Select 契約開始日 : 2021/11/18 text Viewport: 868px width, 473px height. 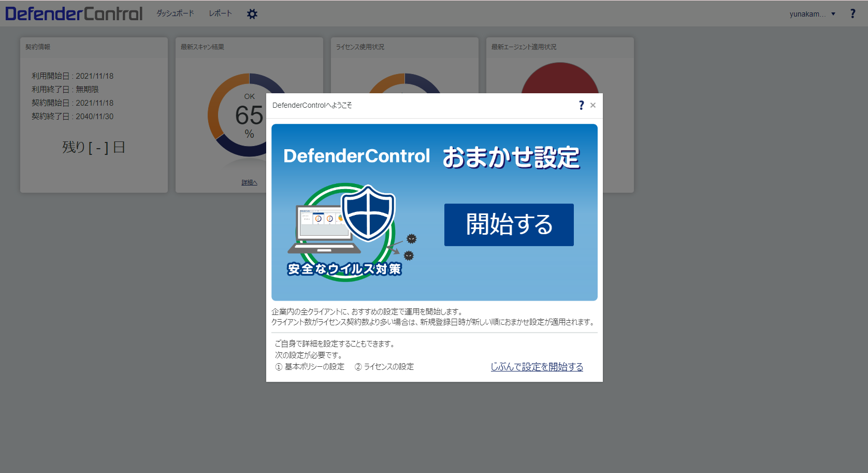point(73,103)
